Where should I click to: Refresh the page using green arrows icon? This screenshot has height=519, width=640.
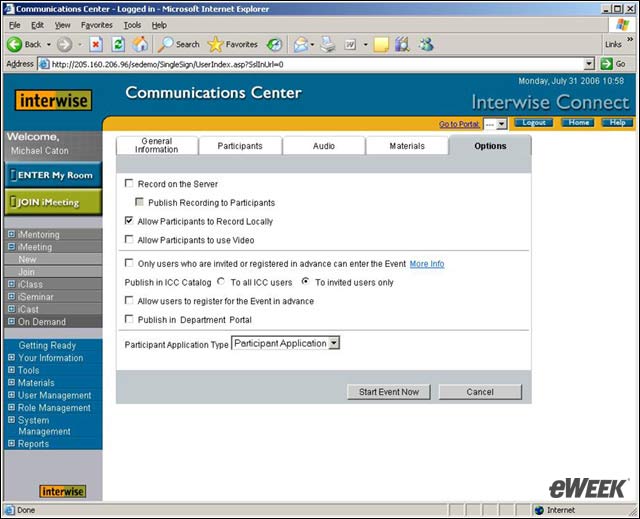coord(118,44)
